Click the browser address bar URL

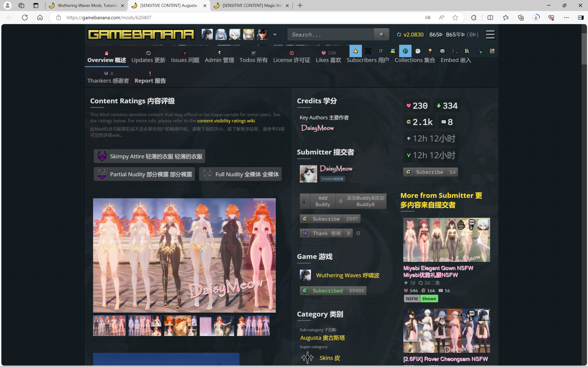click(x=109, y=17)
